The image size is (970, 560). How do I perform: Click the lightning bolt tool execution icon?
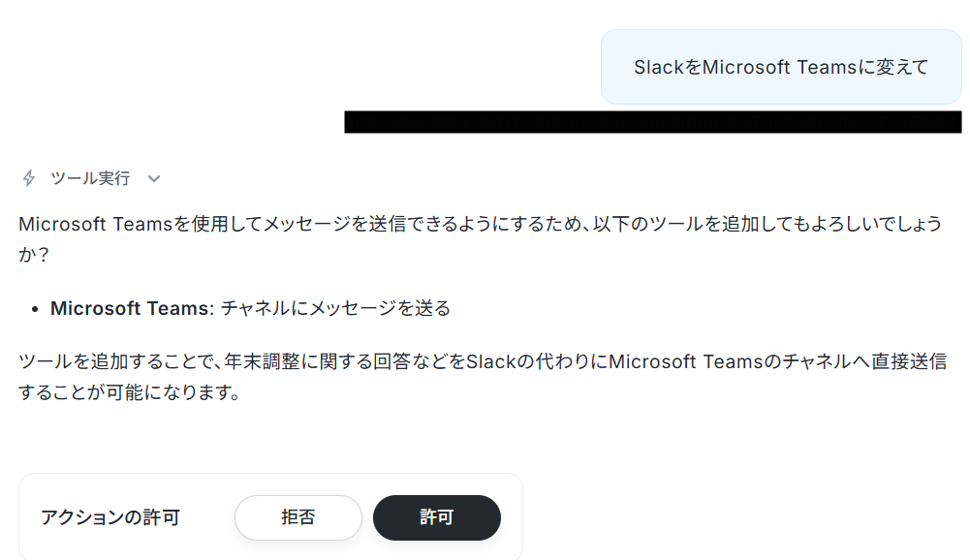29,178
